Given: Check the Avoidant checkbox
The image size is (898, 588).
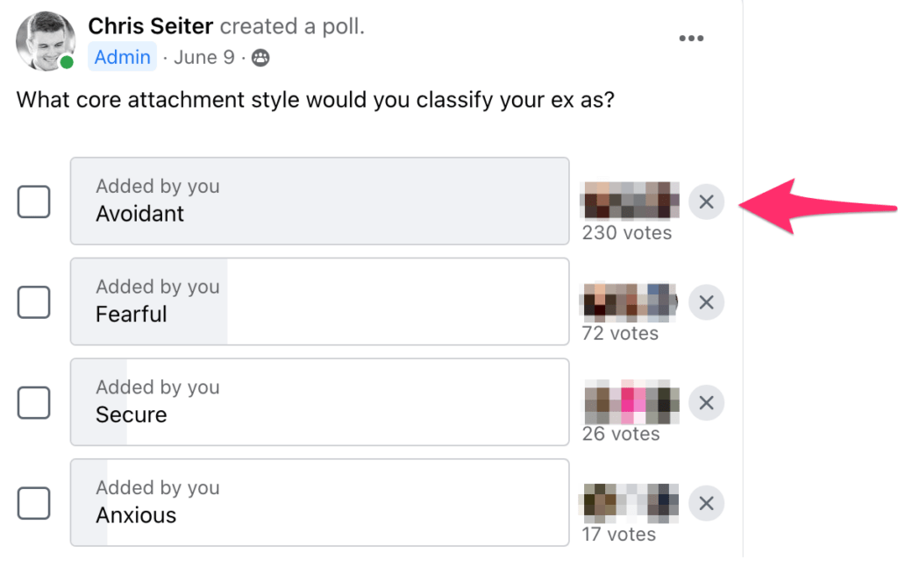Looking at the screenshot, I should coord(34,202).
